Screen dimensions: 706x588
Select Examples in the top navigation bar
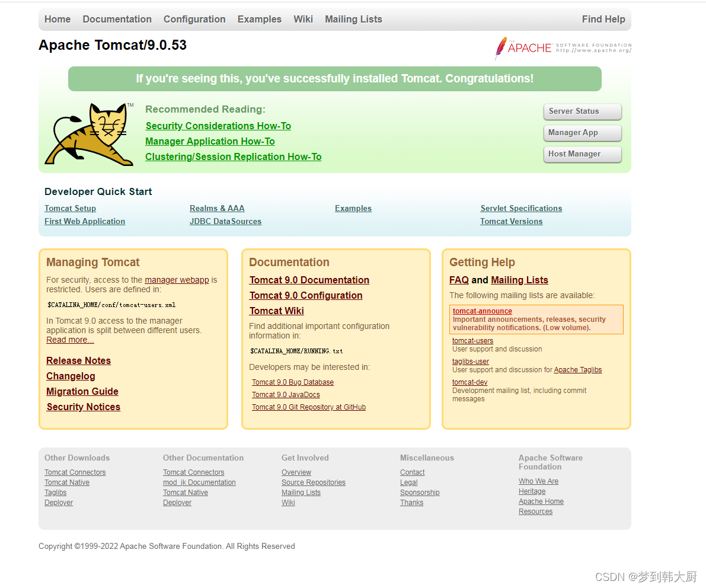pyautogui.click(x=260, y=20)
